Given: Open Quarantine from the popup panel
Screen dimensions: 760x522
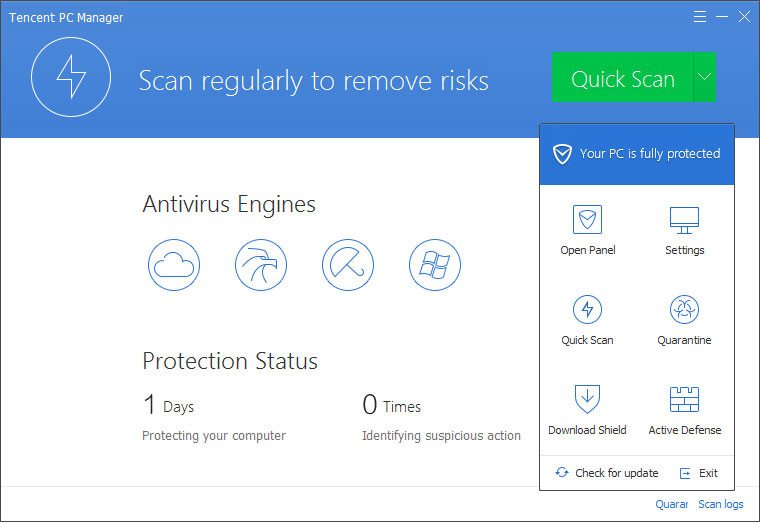Looking at the screenshot, I should (684, 320).
